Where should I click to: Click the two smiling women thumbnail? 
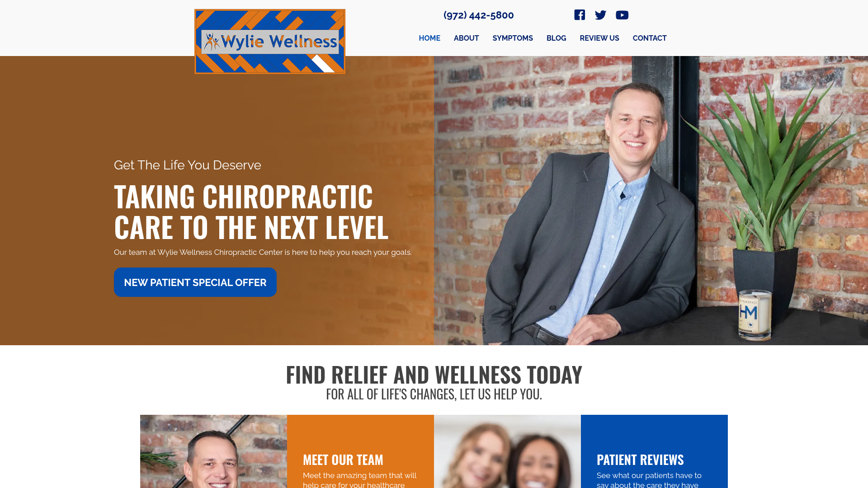507,451
